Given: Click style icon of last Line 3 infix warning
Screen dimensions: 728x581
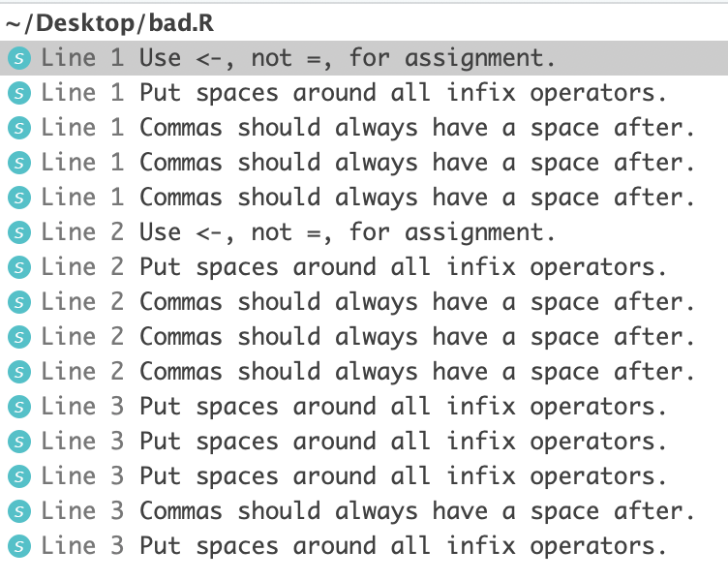Looking at the screenshot, I should [19, 546].
